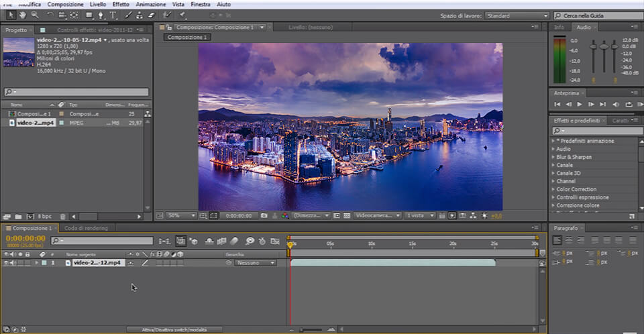Screen dimensions: 644x334
Task: Click the snapshot camera icon in viewer
Action: (264, 215)
